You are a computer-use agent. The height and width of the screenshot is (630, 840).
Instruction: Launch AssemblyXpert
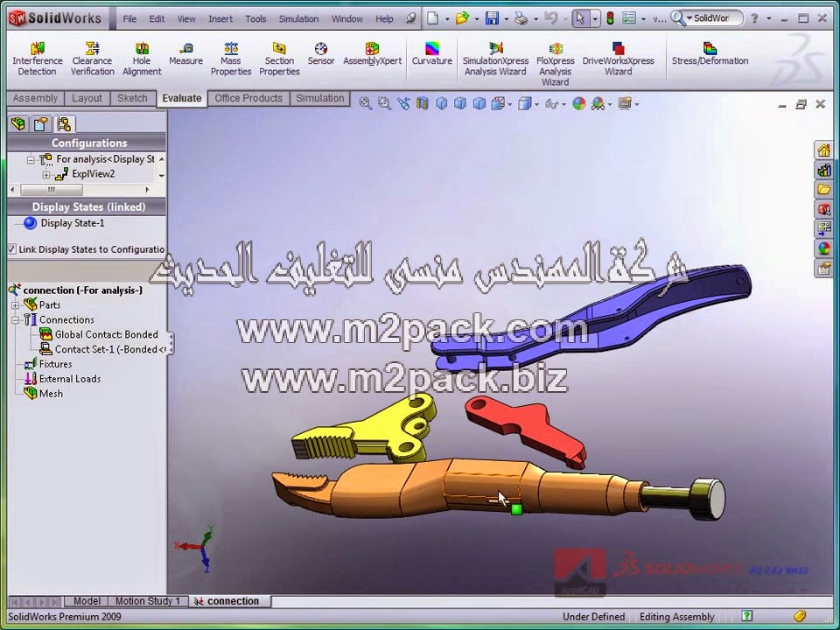coord(373,54)
